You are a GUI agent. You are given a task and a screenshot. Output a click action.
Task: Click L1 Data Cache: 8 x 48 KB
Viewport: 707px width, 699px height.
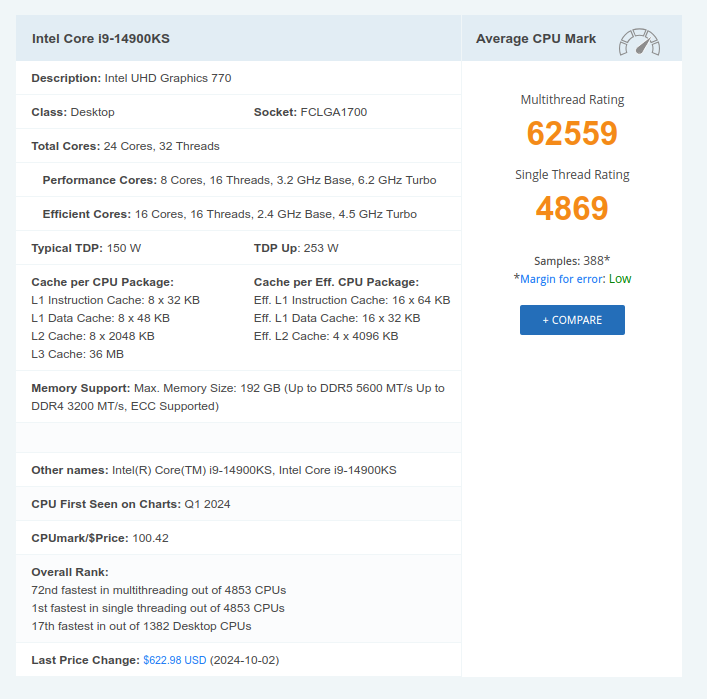pyautogui.click(x=101, y=318)
